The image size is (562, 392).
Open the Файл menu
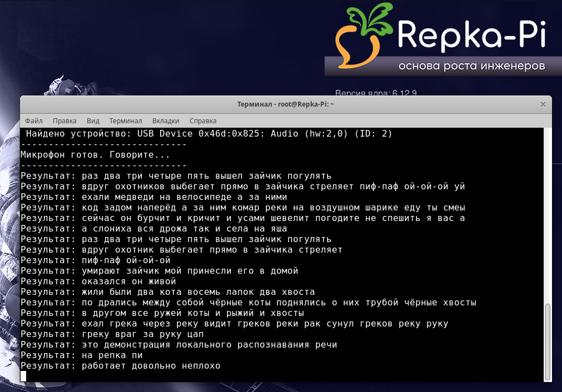(x=34, y=120)
